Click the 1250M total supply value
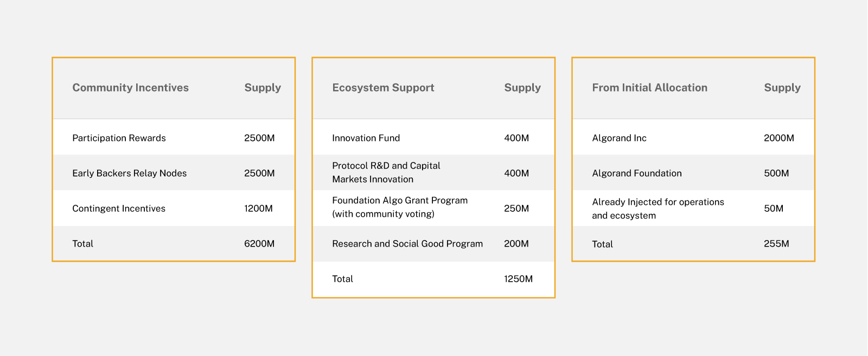This screenshot has width=868, height=356. (518, 279)
